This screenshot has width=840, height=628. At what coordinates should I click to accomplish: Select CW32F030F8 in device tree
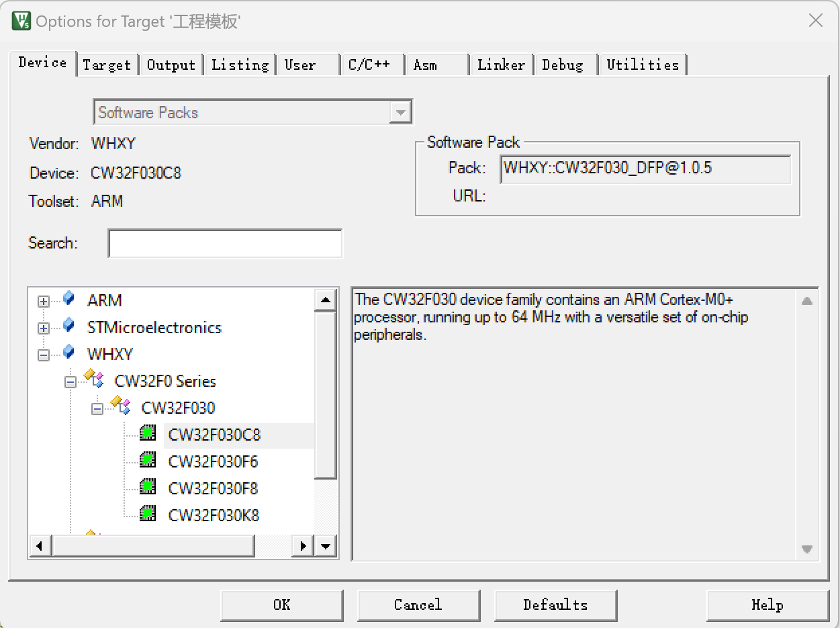213,489
